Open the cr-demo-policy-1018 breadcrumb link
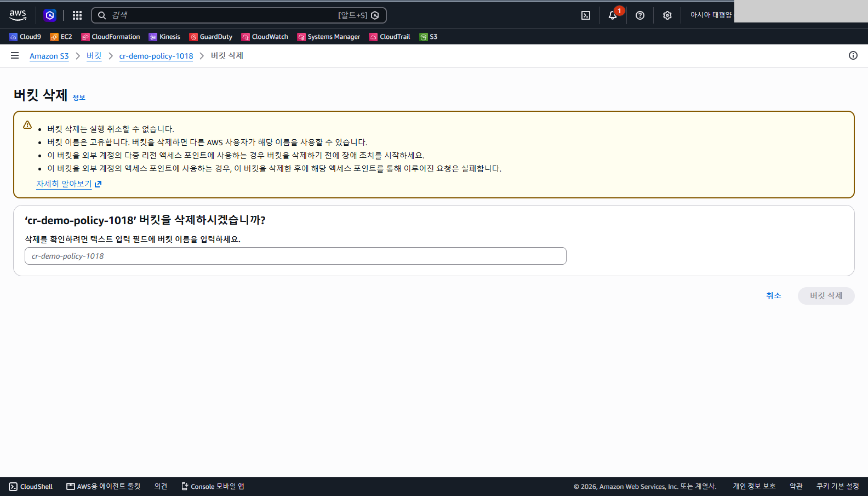The height and width of the screenshot is (496, 868). (x=156, y=56)
